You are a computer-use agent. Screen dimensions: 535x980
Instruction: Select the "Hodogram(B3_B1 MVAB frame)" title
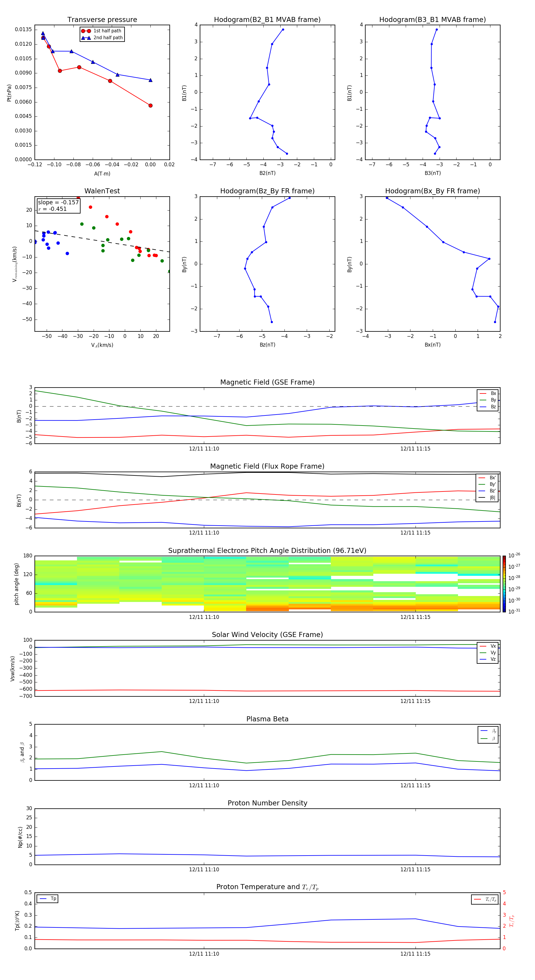pos(432,20)
